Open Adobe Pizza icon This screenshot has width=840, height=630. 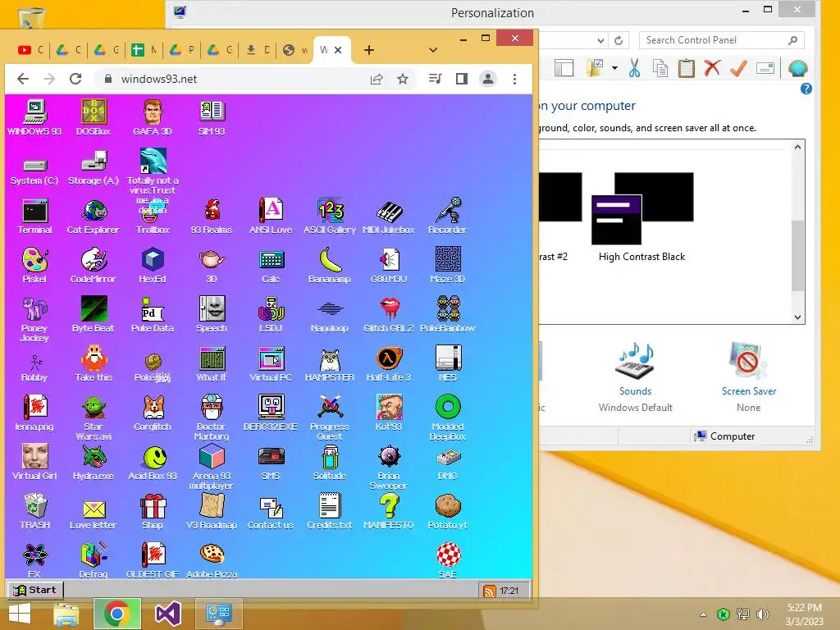click(212, 559)
